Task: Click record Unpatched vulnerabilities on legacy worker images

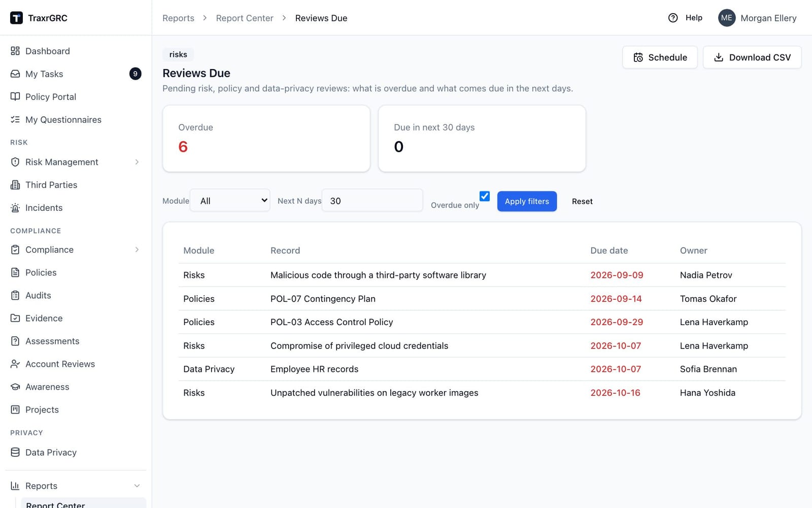Action: click(374, 393)
